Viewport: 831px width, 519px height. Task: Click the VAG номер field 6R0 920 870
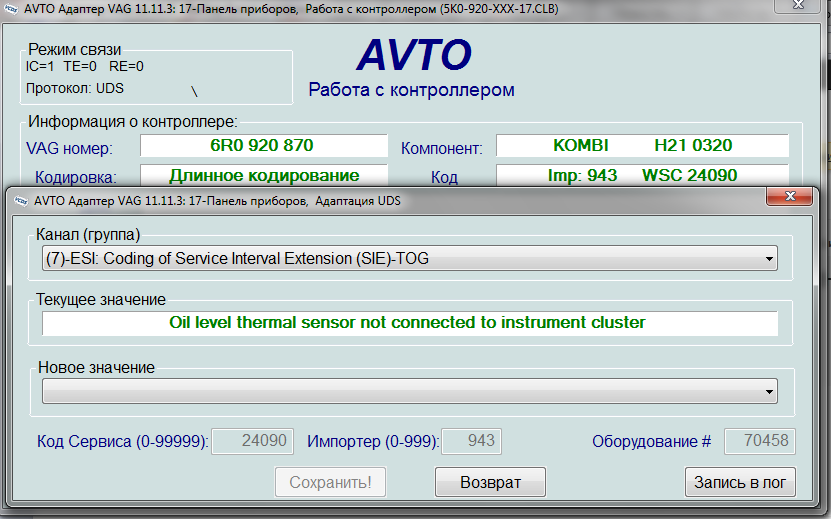click(x=262, y=146)
